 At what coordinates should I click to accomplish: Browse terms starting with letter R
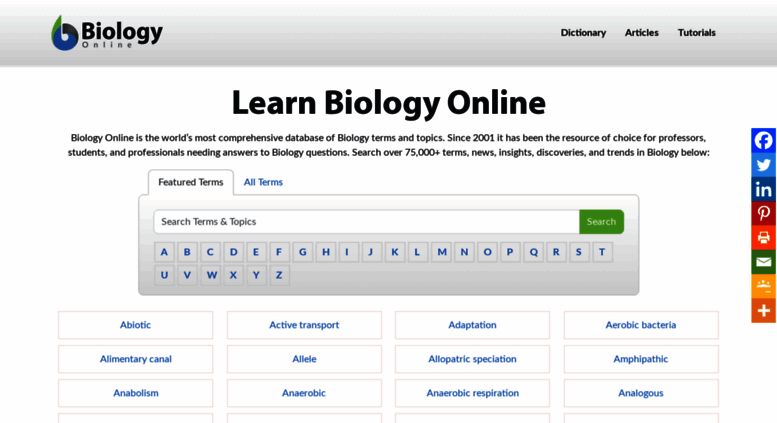coord(556,252)
